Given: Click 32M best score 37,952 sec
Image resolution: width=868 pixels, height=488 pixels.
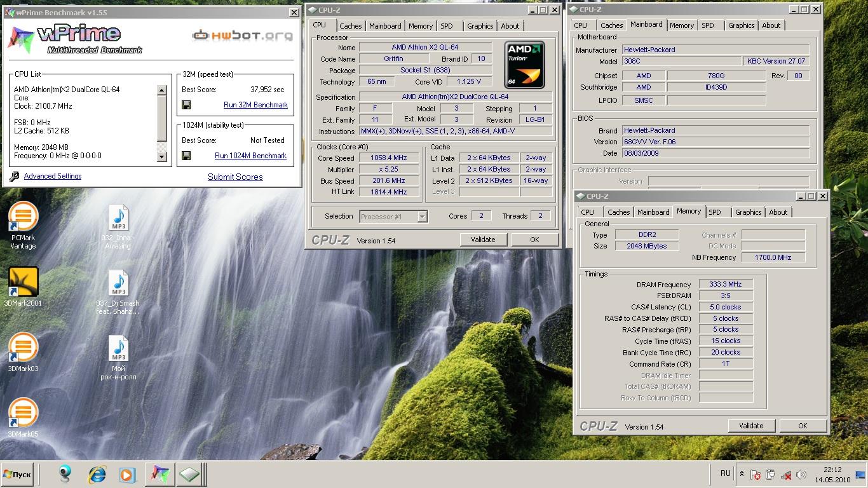Looking at the screenshot, I should [x=268, y=90].
